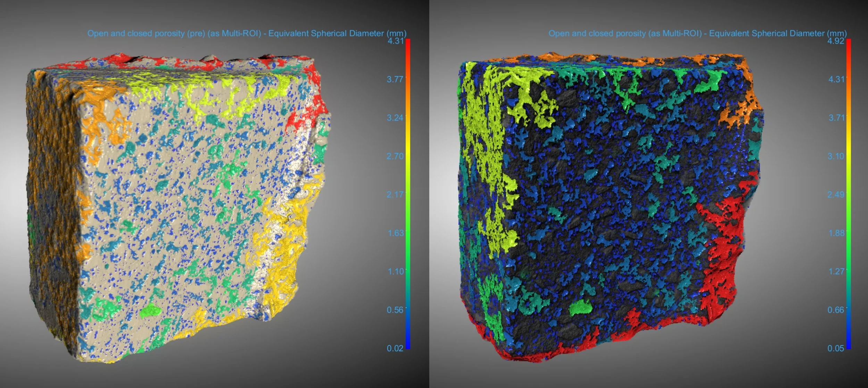Select the 4.92 maximum label on the right legend
Image resolution: width=868 pixels, height=388 pixels.
coord(835,41)
